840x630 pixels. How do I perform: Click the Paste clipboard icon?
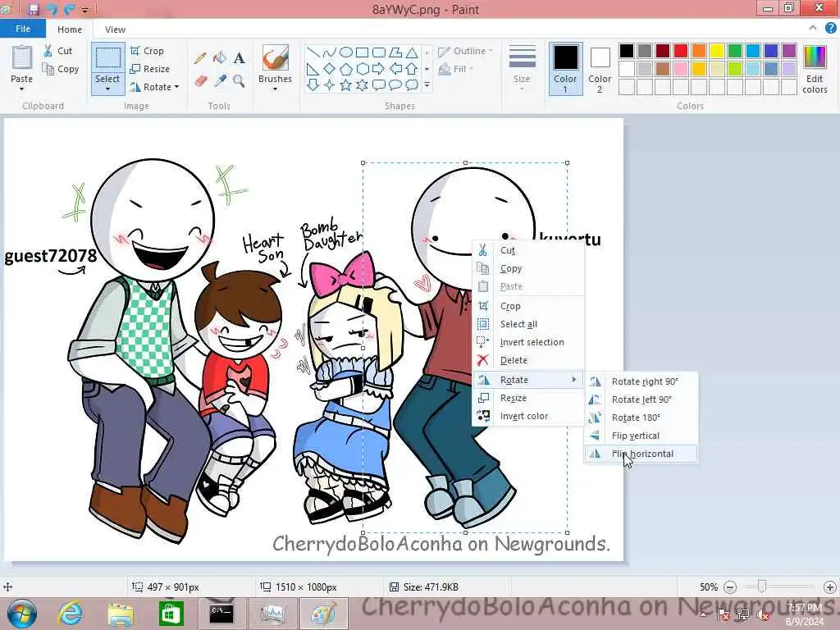[22, 57]
